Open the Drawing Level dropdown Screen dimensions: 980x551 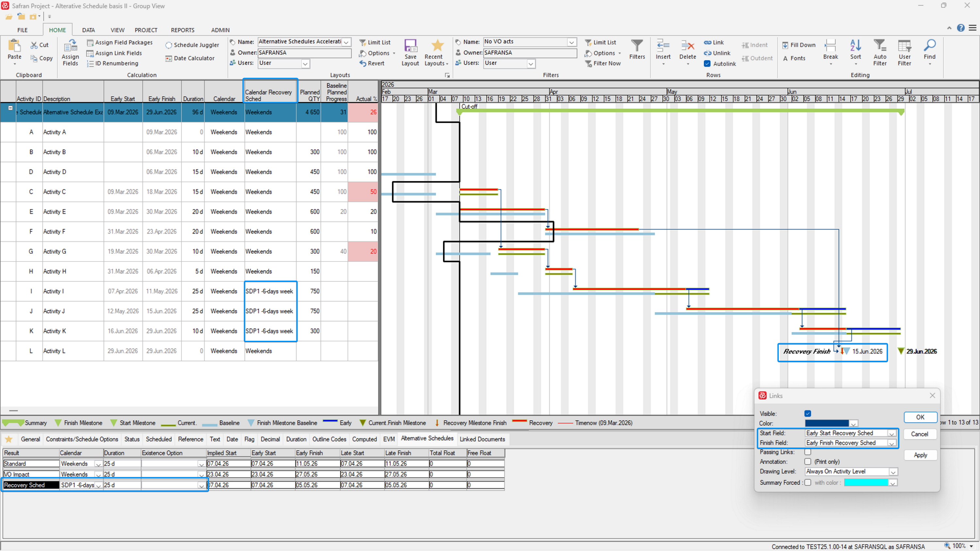click(893, 472)
